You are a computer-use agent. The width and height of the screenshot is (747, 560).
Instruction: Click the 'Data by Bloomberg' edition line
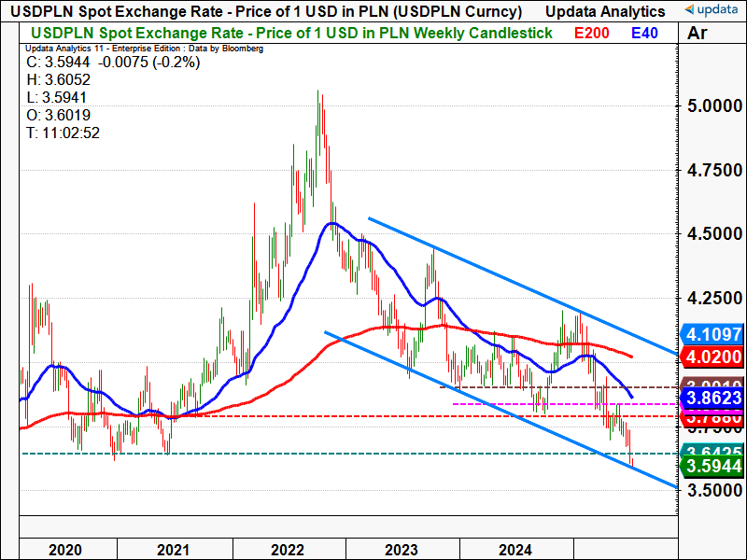144,49
